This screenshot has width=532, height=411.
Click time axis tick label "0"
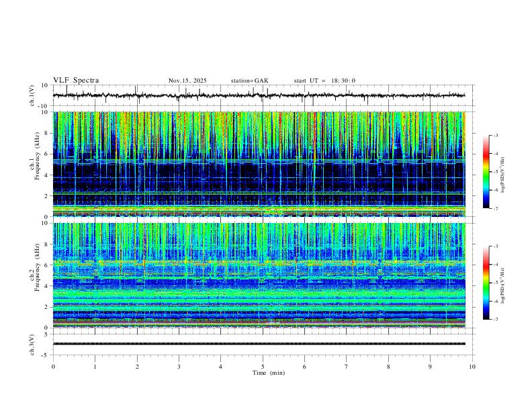(x=53, y=367)
